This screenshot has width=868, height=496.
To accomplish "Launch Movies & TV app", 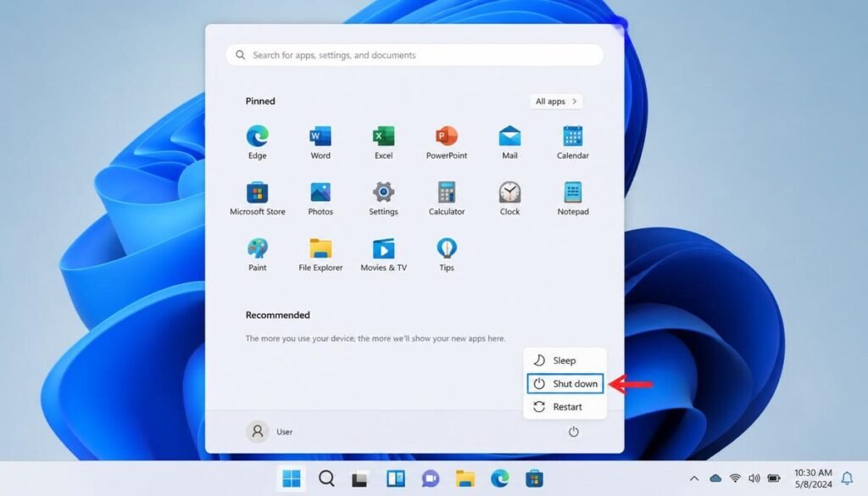I will [x=383, y=254].
